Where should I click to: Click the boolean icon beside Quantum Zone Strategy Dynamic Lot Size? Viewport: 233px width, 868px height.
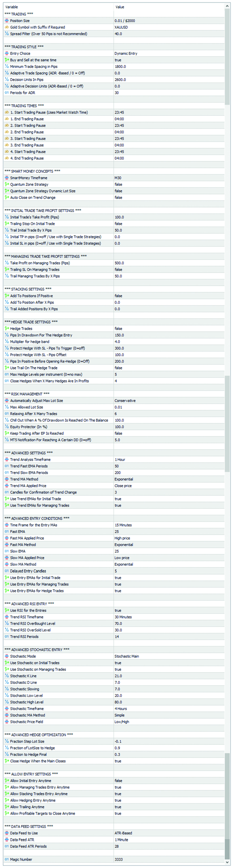click(7, 191)
